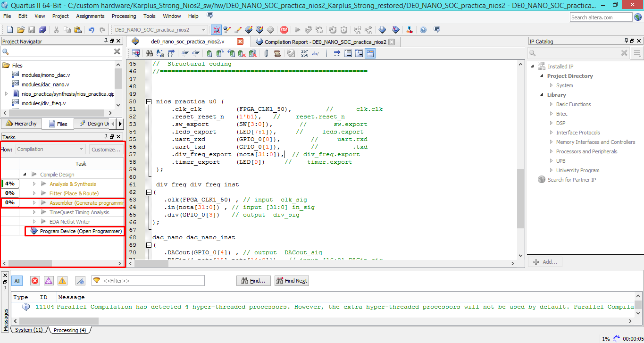Click the Customize... button in Tasks
The height and width of the screenshot is (343, 644).
pos(106,149)
